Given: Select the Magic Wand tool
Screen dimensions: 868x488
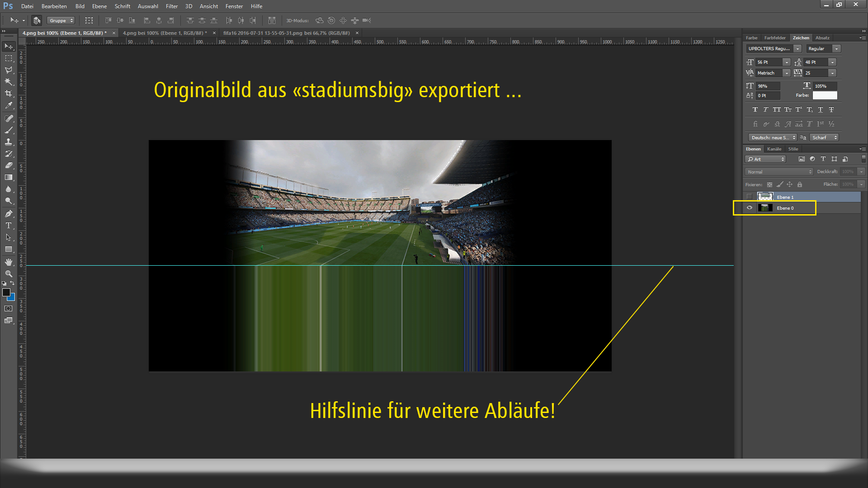Looking at the screenshot, I should [9, 82].
